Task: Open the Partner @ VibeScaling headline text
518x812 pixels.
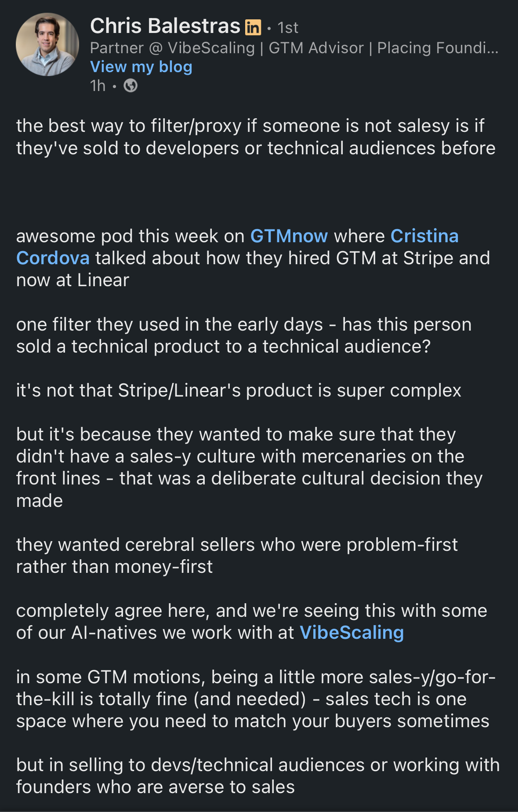Action: point(294,48)
